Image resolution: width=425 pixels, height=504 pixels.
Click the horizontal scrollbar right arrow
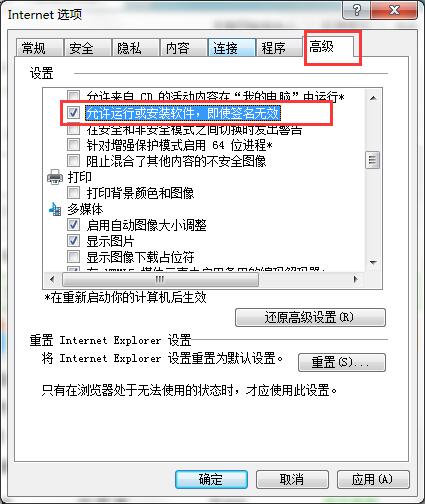(x=356, y=279)
